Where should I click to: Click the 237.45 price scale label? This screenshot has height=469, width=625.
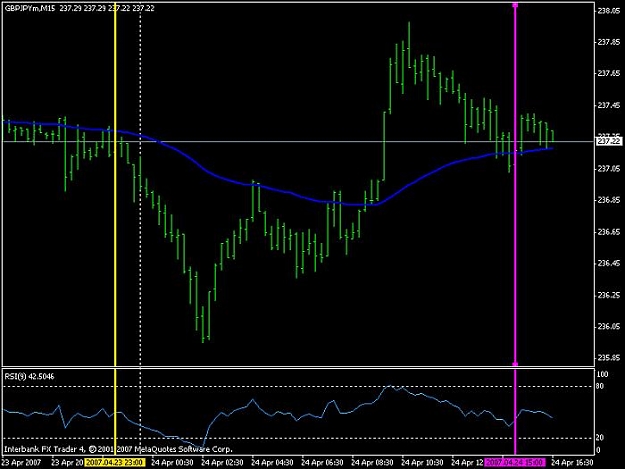click(609, 105)
